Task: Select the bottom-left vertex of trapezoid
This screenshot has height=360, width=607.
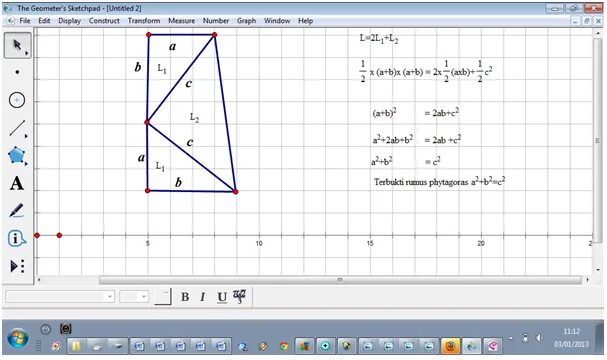Action: [147, 190]
